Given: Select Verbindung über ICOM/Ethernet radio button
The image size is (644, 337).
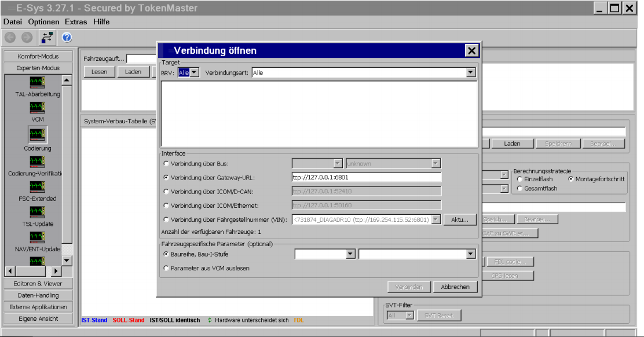Looking at the screenshot, I should [166, 205].
